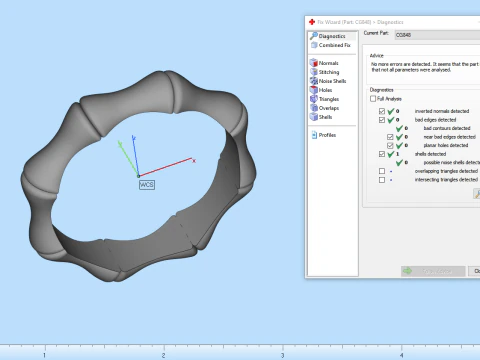Select the Stitching fix step
480x360 pixels.
(325, 72)
